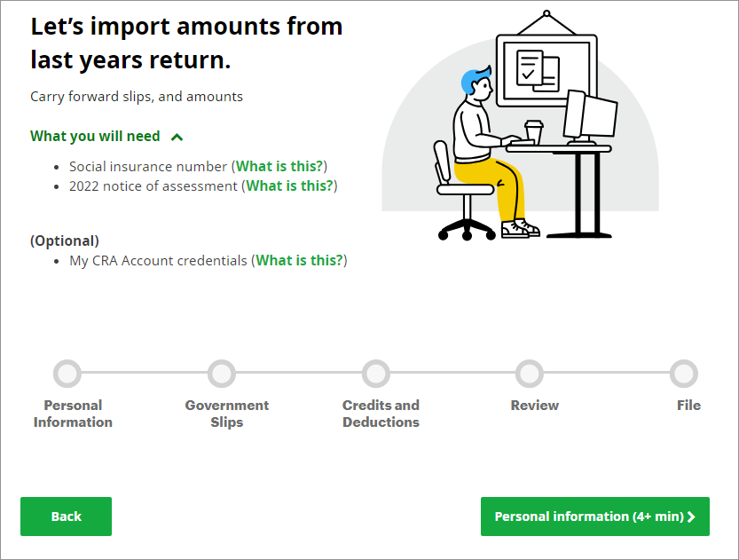739x560 pixels.
Task: Click the arrow on the Personal information button
Action: pyautogui.click(x=692, y=517)
